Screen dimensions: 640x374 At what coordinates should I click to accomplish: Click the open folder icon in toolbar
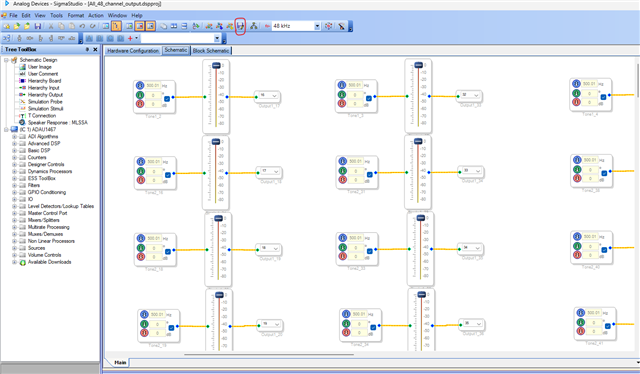coord(17,26)
